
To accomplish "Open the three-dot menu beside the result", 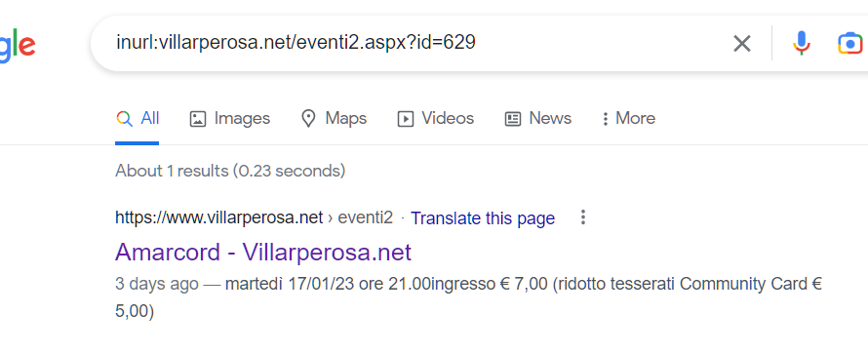I will (582, 217).
